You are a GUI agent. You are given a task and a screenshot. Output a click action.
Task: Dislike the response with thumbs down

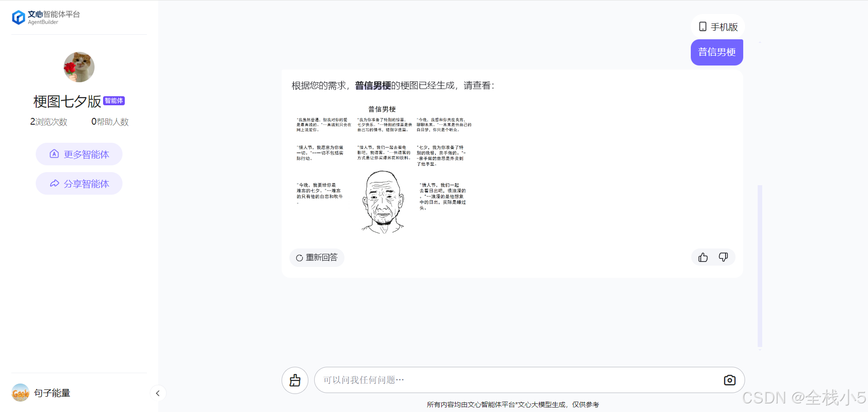[x=723, y=257]
